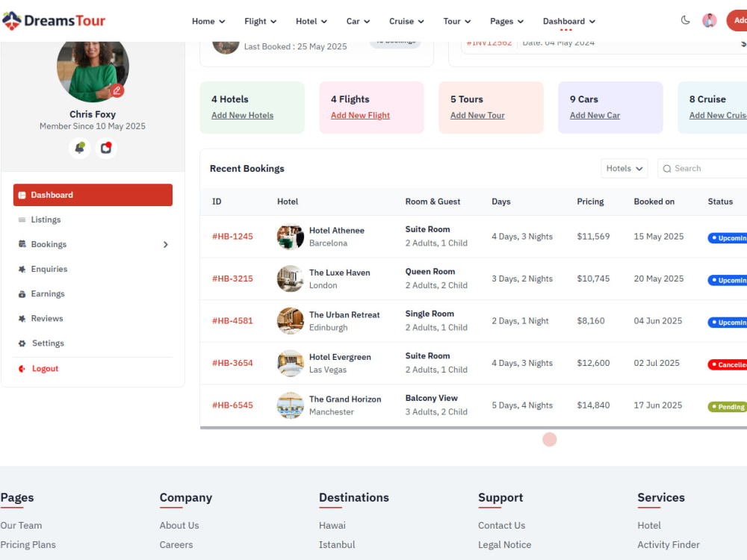
Task: Click the Listings sidebar icon
Action: (x=22, y=220)
